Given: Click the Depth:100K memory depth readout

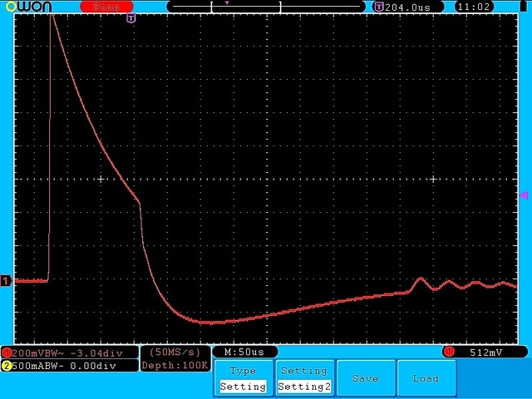Looking at the screenshot, I should pyautogui.click(x=174, y=366).
